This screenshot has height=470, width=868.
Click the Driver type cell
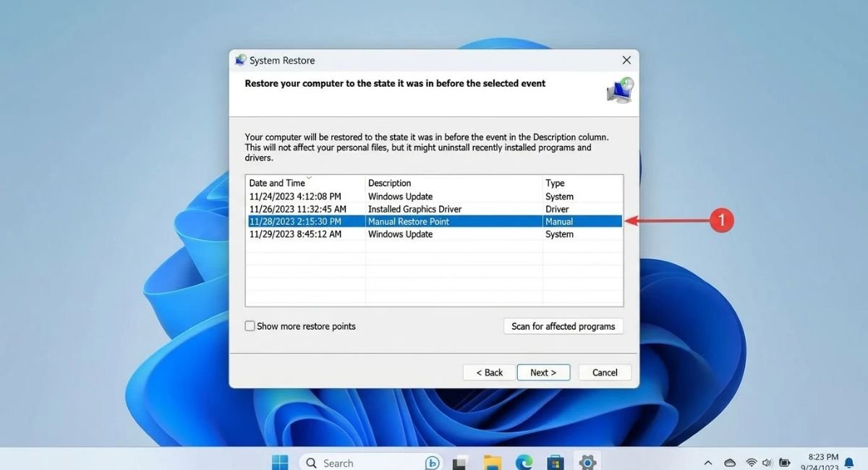tap(558, 209)
